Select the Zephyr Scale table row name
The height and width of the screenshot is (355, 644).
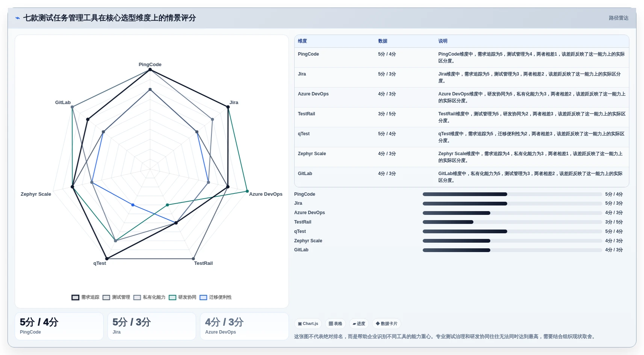(312, 154)
